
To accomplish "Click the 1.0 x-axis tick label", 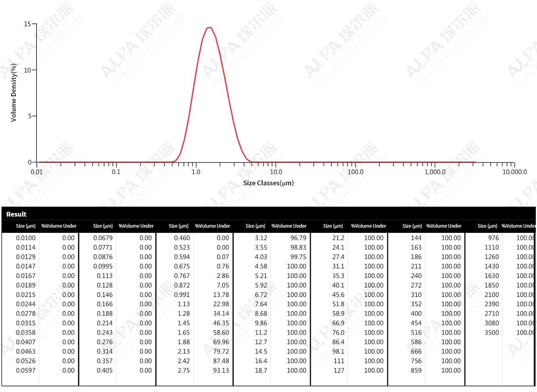I will point(196,172).
